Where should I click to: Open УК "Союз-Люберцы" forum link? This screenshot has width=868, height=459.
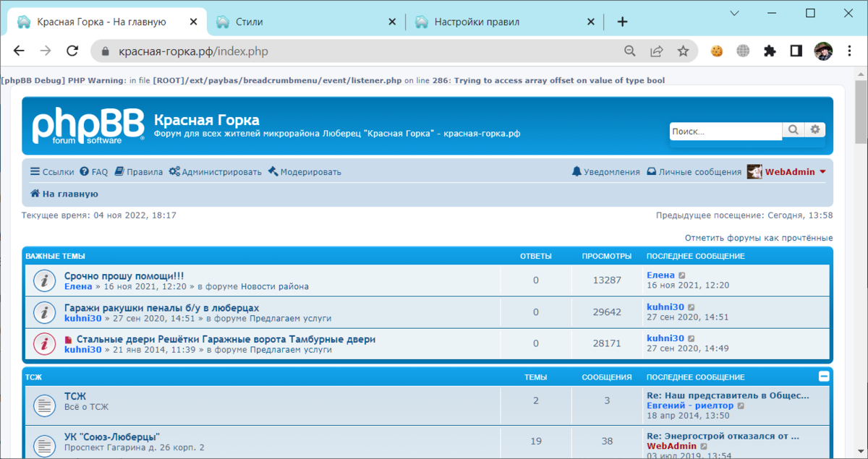(112, 437)
